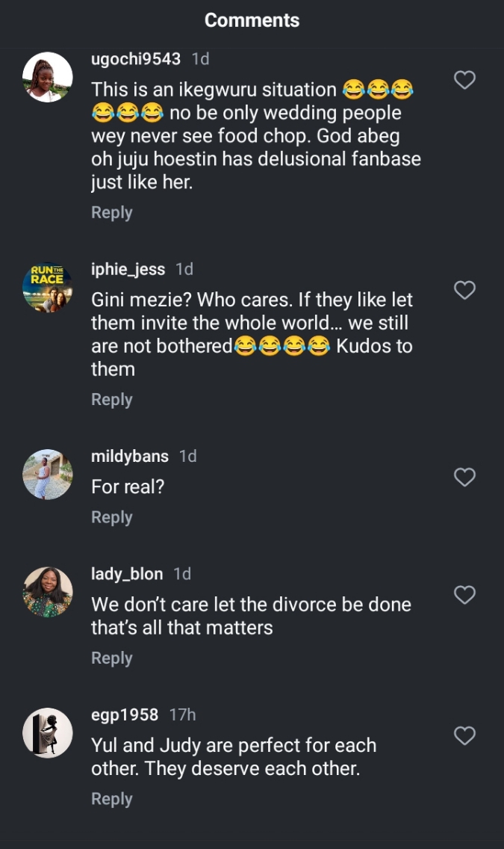Tap heart on iphie_jess's comment

464,290
